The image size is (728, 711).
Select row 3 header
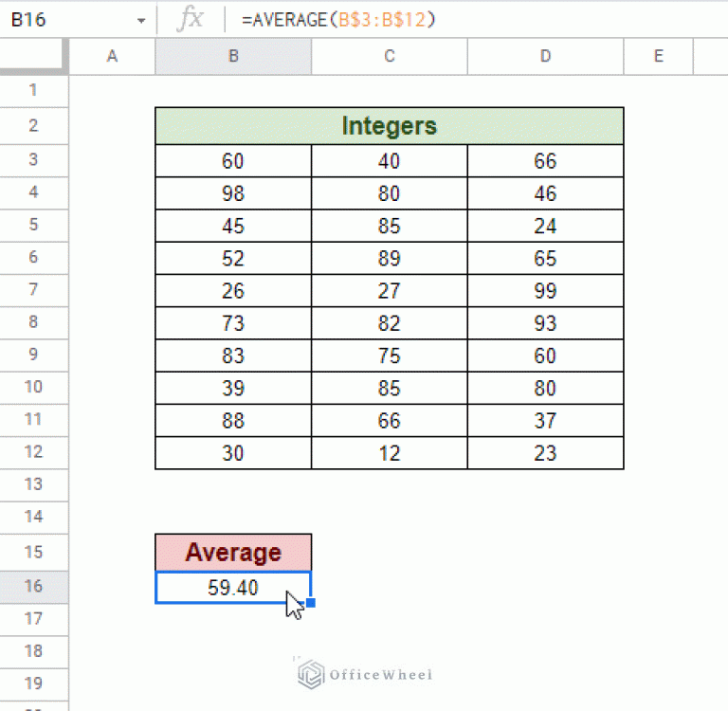[33, 160]
